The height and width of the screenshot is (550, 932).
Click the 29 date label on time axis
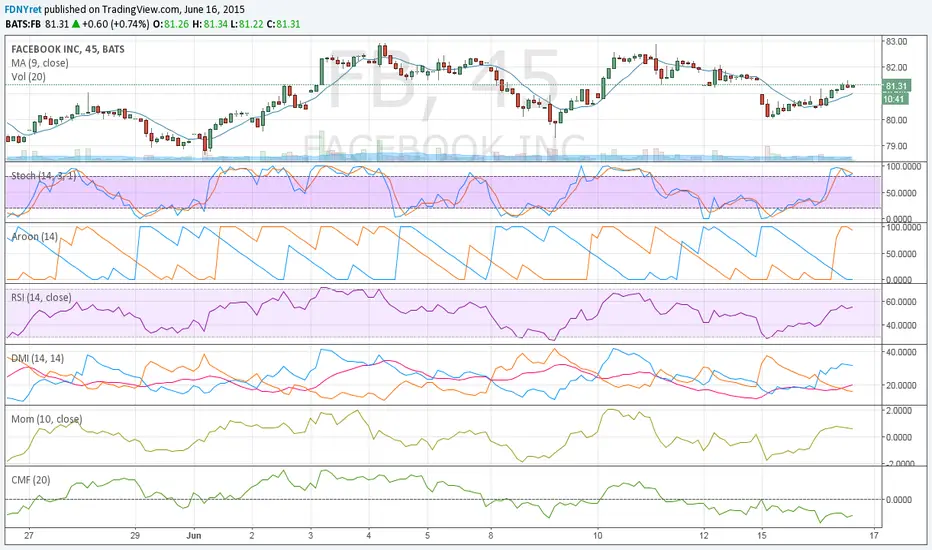135,536
